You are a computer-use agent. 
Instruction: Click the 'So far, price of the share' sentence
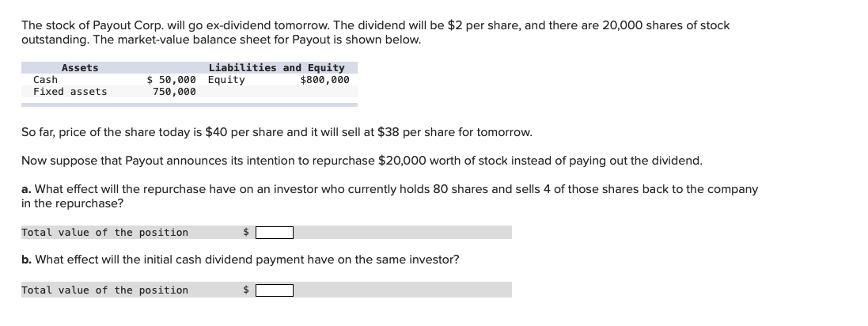(x=277, y=132)
